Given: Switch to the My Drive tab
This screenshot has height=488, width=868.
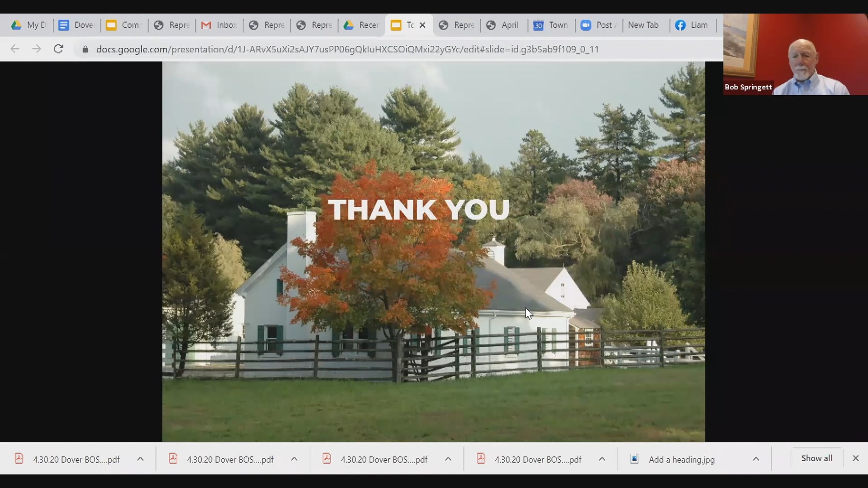Looking at the screenshot, I should (29, 25).
